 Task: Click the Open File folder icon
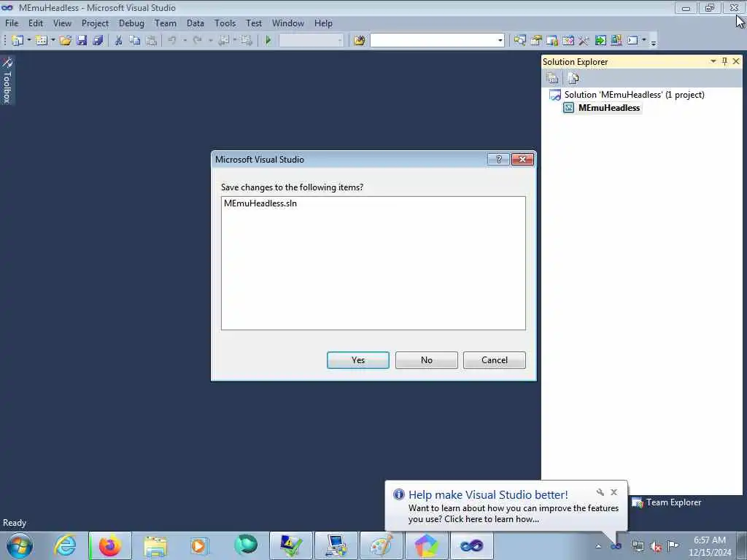click(65, 41)
